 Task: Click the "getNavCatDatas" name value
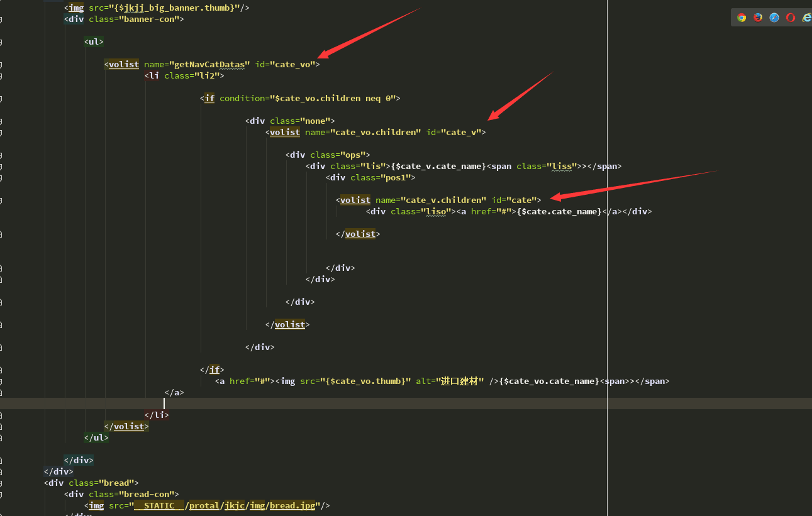coord(209,64)
